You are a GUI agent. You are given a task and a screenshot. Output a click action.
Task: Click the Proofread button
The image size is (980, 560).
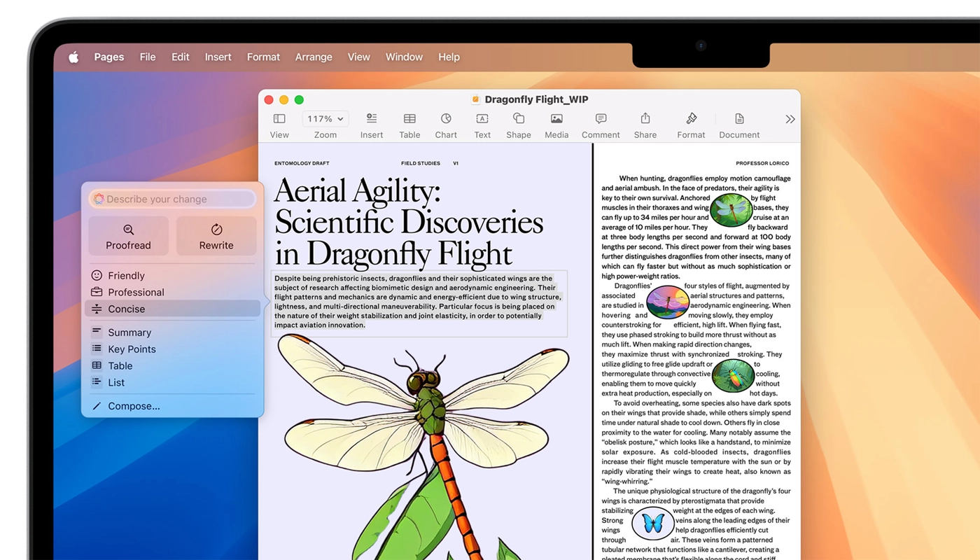128,236
